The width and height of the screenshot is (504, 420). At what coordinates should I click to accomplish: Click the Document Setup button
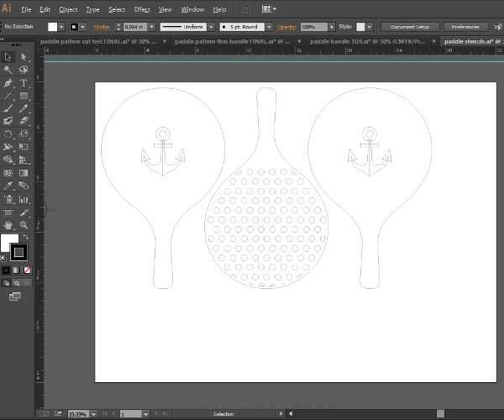click(407, 27)
